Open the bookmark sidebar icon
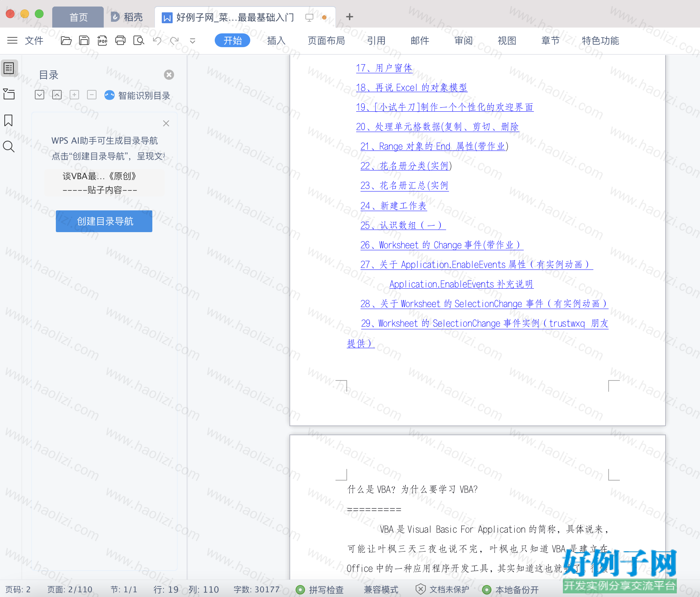 [x=8, y=120]
